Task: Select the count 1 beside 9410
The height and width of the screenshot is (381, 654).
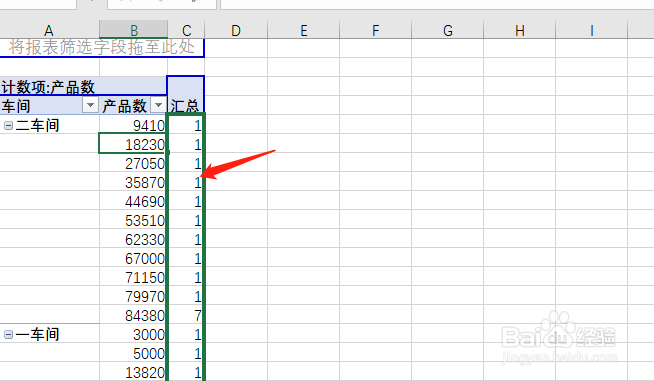Action: [186, 125]
